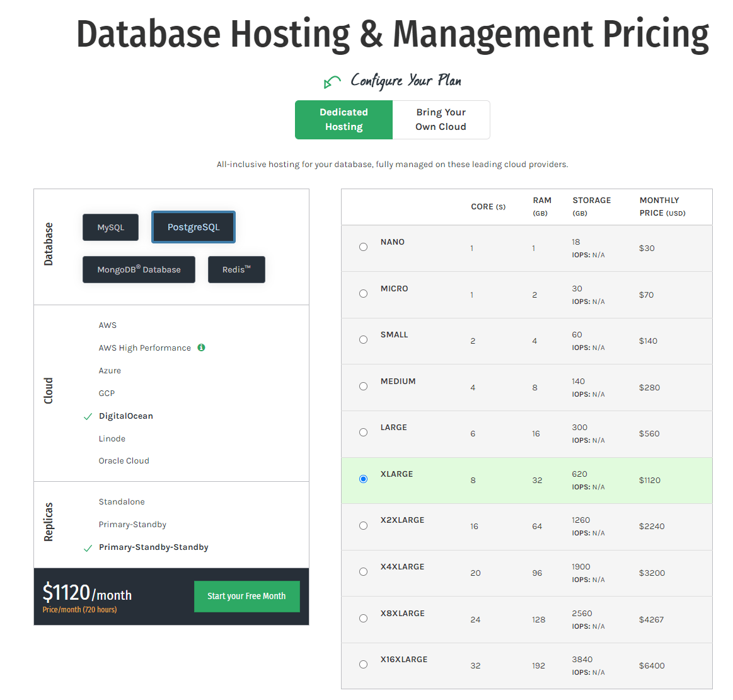Select the MICRO plan radio button
The height and width of the screenshot is (700, 733).
click(x=363, y=293)
